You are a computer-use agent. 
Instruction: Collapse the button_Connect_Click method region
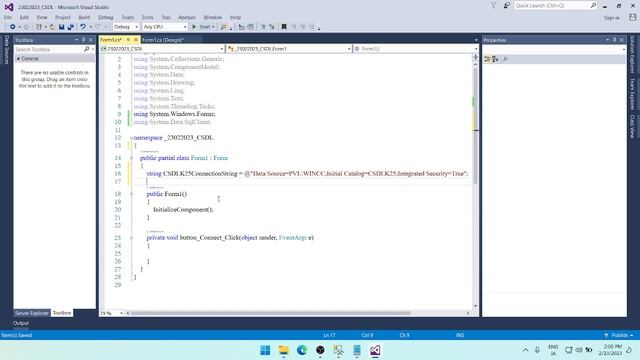tap(131, 238)
